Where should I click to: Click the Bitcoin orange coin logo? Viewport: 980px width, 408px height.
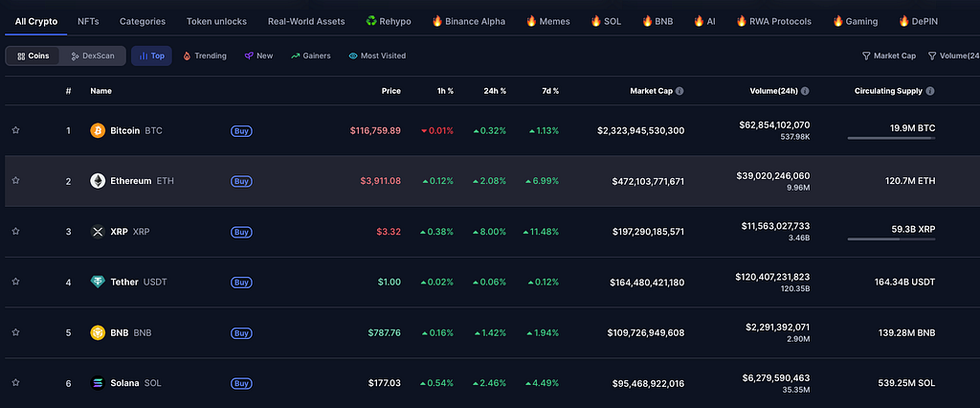click(x=98, y=131)
